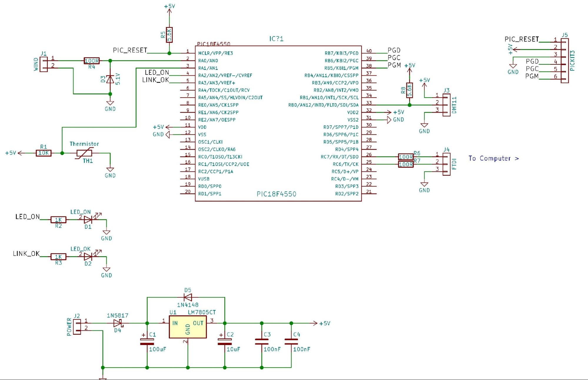Select the J2 POWER connector symbol

click(77, 327)
